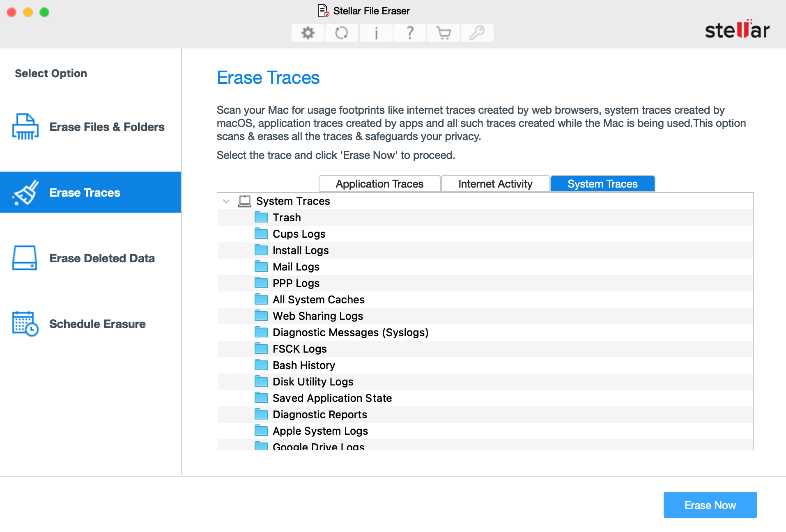This screenshot has height=532, width=786.
Task: Click the Mail Logs folder icon
Action: [261, 266]
